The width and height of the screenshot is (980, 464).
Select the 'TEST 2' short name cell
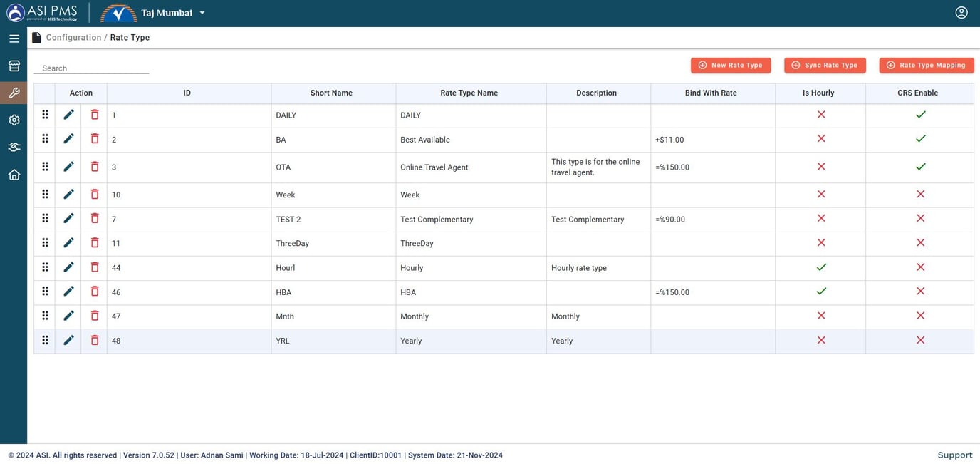click(x=333, y=220)
